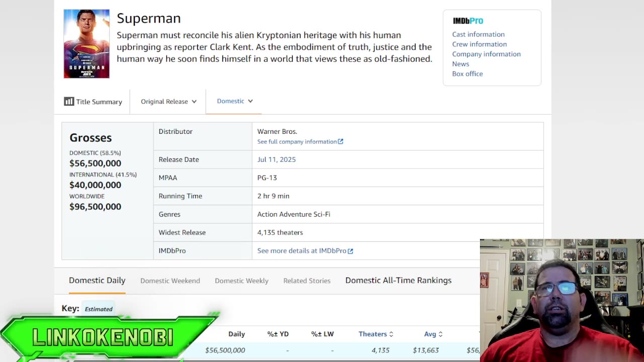Click the Superman title heading
Screen dimensions: 644x362
coord(148,18)
